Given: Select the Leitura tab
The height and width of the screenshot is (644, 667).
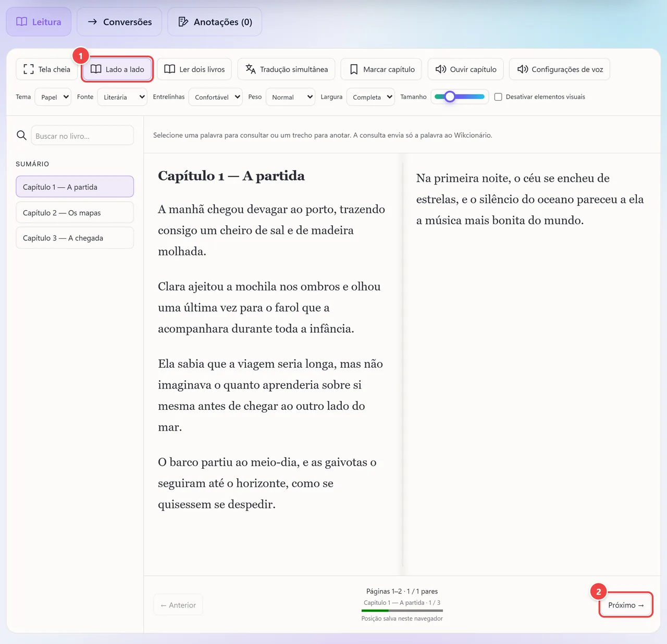Looking at the screenshot, I should pos(39,22).
